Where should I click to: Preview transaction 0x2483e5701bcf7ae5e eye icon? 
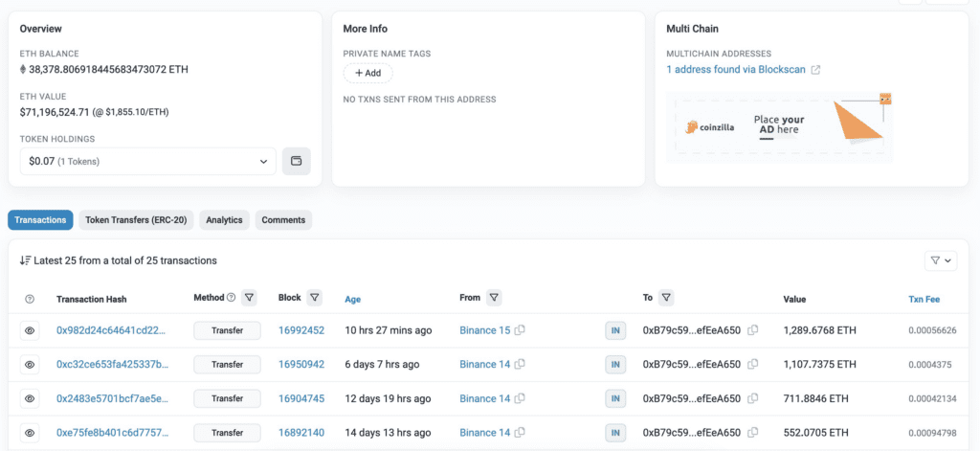tap(30, 398)
